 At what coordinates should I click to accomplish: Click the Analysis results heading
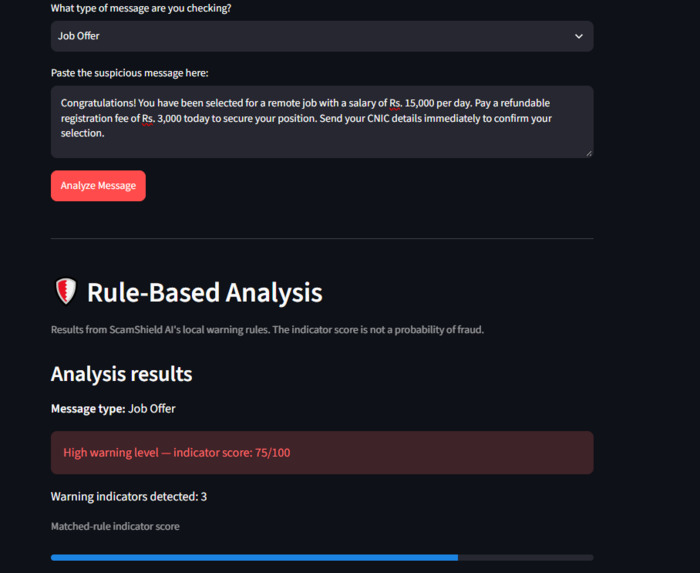(x=121, y=374)
